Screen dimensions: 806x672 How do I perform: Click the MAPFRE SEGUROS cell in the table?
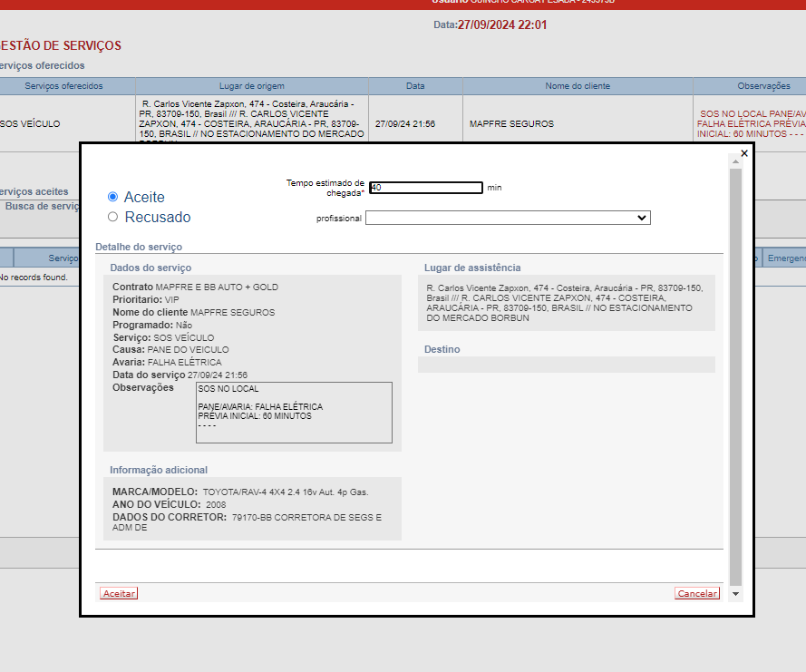pyautogui.click(x=511, y=124)
